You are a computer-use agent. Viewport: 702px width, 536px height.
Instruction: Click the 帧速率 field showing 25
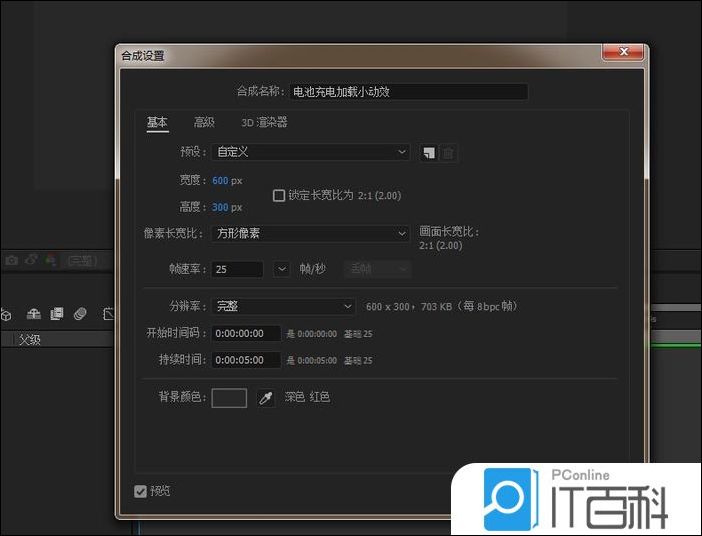coord(237,270)
